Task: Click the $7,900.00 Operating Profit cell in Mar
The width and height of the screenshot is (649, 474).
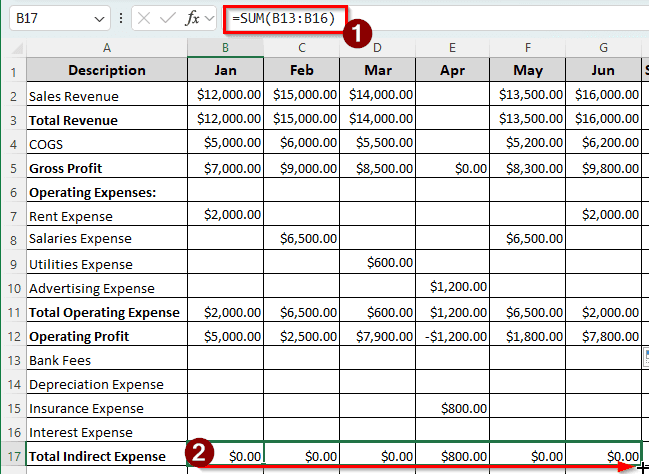Action: pyautogui.click(x=377, y=334)
